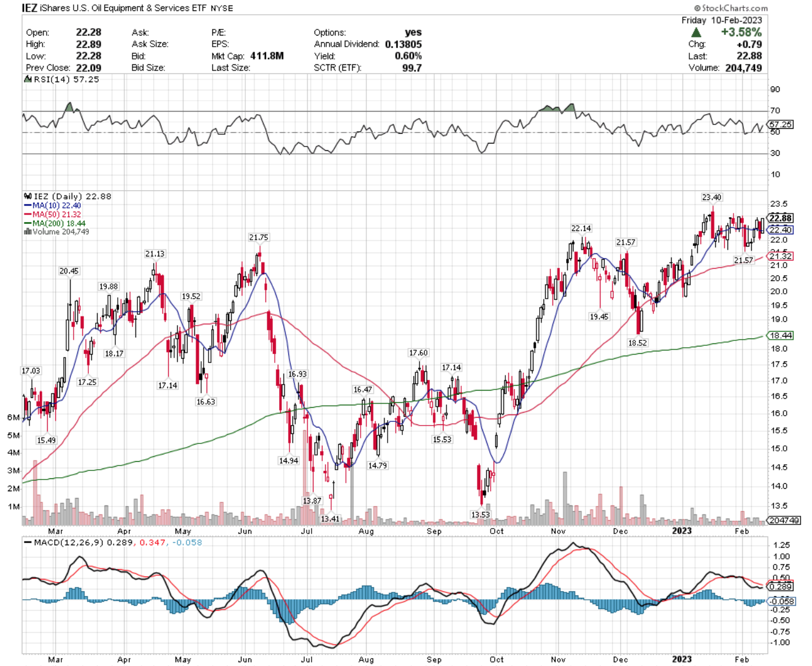Click the MACD 1.25 scale label

click(781, 545)
